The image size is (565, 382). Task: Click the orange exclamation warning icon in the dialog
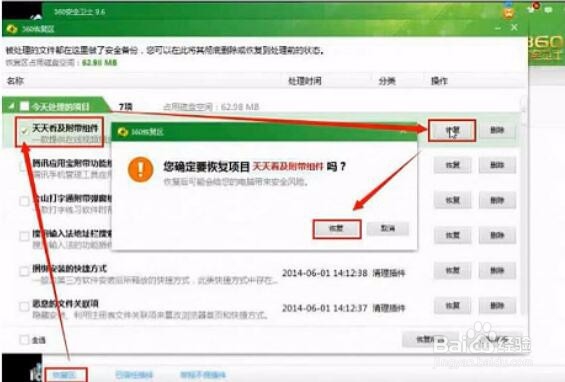coord(141,169)
